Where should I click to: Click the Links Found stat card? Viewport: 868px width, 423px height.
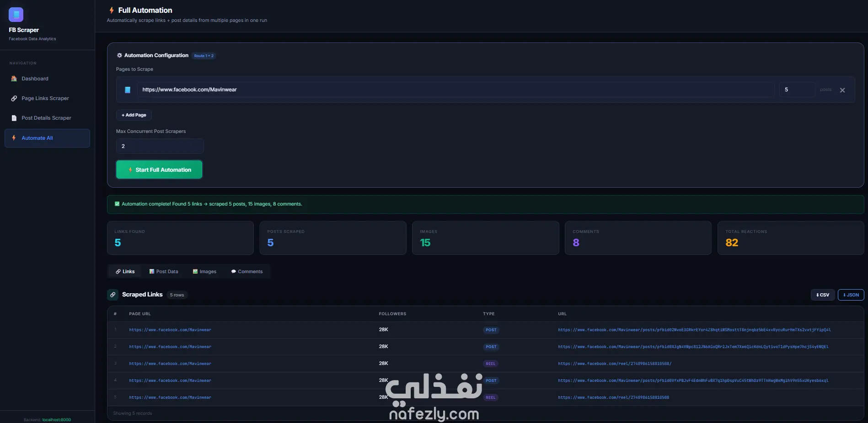coord(180,238)
